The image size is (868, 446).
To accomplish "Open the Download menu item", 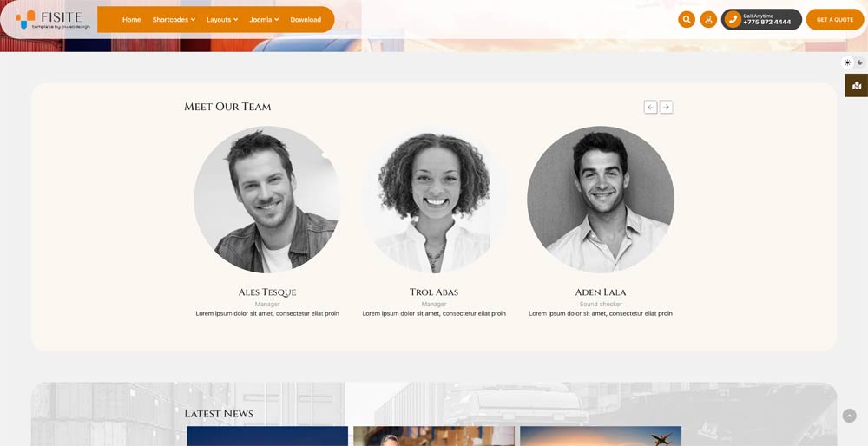I will coord(306,19).
